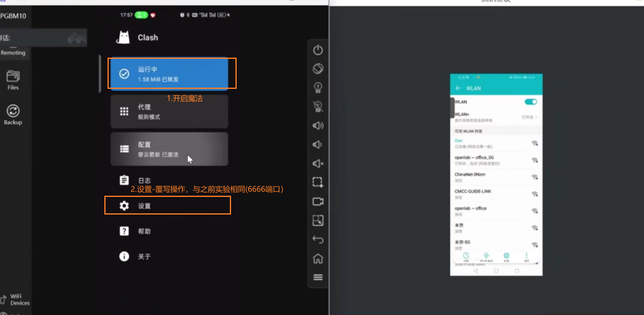Screen dimensions: 644x315
Task: Tap the scan refresh icon in the WLAN bottom bar
Action: tap(466, 257)
